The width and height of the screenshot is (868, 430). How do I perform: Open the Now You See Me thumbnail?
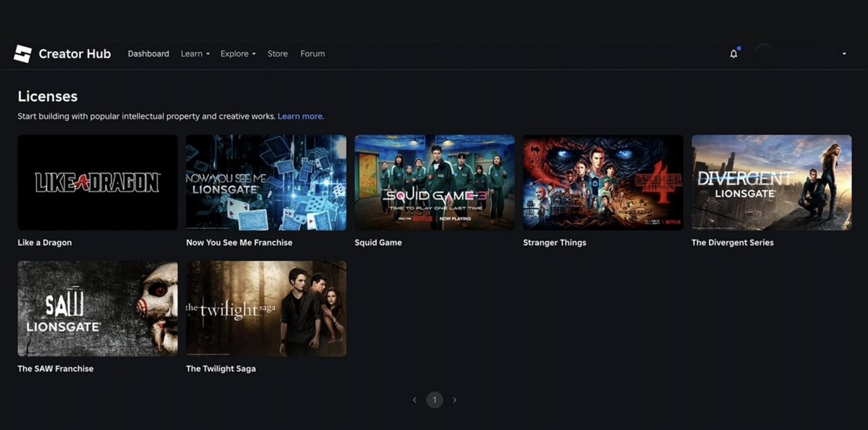[266, 182]
